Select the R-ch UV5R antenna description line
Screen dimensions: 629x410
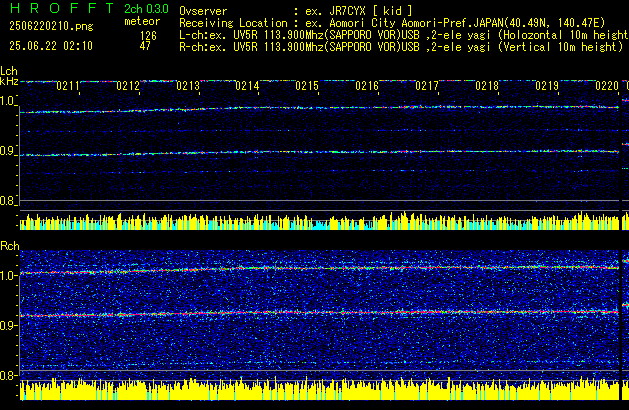point(401,47)
